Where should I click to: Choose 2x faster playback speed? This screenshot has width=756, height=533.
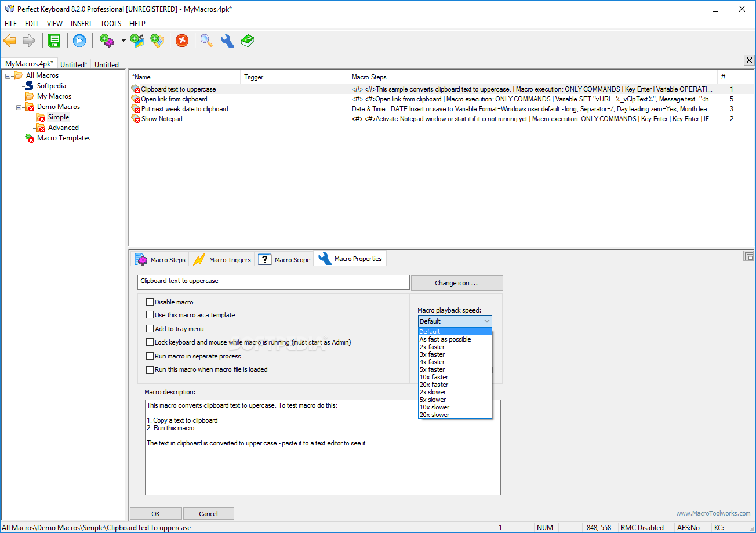[455, 347]
